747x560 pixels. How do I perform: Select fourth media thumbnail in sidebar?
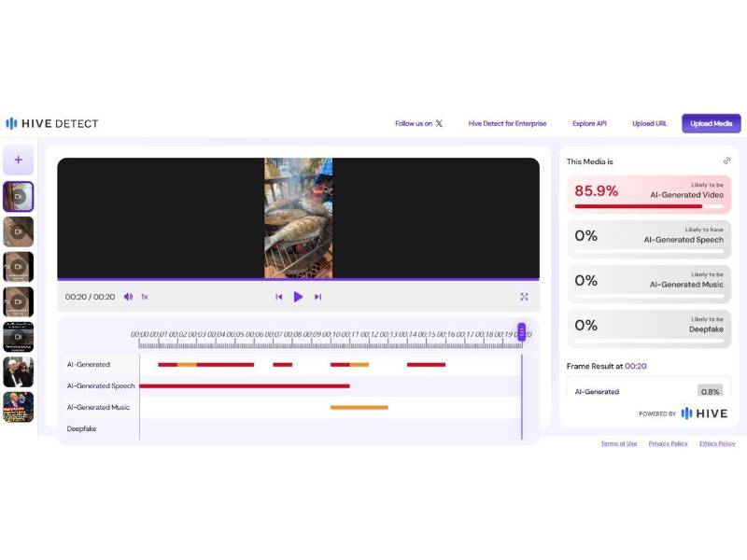click(18, 301)
